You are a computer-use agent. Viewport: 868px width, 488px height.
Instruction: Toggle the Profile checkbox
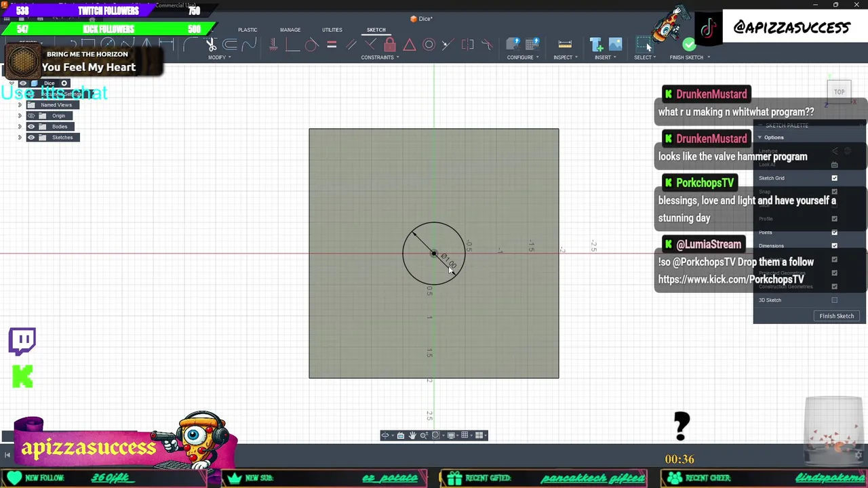[834, 219]
